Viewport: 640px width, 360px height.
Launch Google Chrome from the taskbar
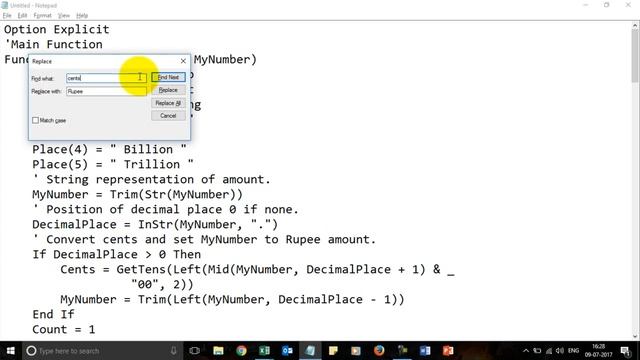click(x=241, y=351)
